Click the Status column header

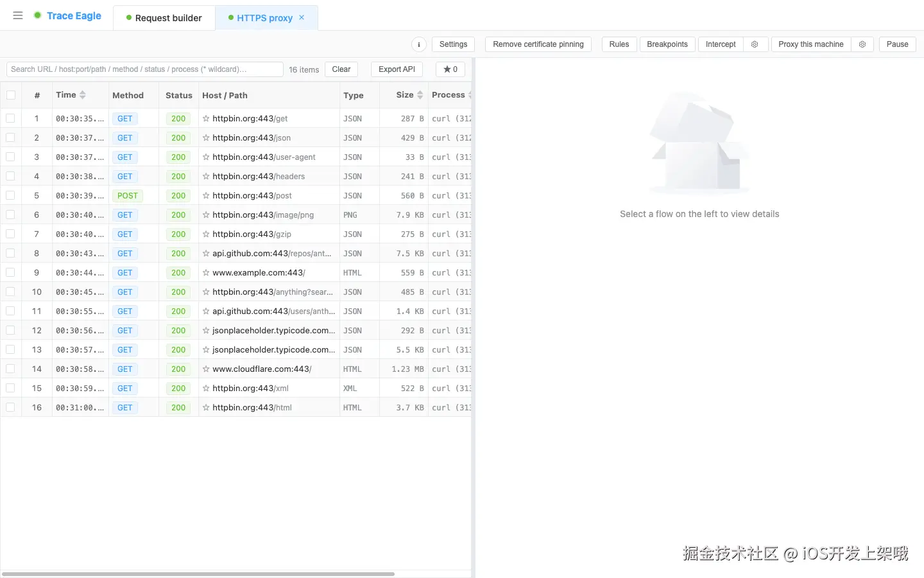(x=179, y=95)
